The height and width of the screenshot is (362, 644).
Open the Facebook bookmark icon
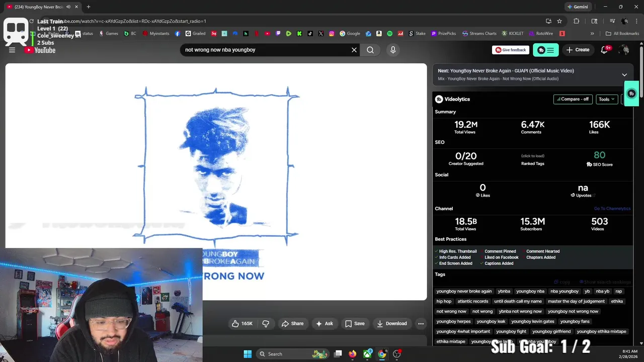coord(178,34)
